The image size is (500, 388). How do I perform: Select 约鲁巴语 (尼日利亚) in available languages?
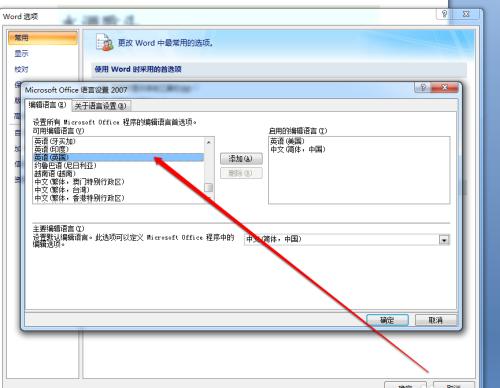click(118, 166)
